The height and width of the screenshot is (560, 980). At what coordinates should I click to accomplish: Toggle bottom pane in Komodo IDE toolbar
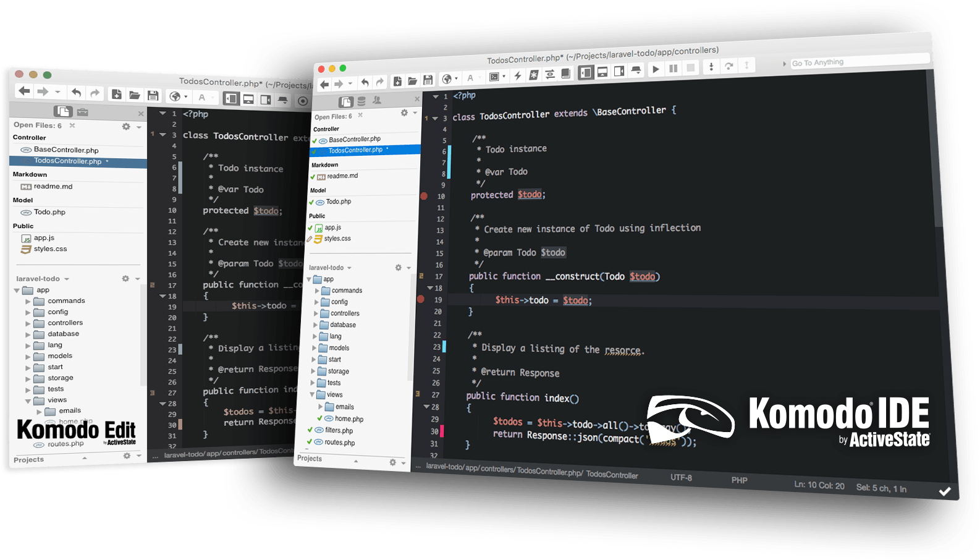[x=602, y=72]
